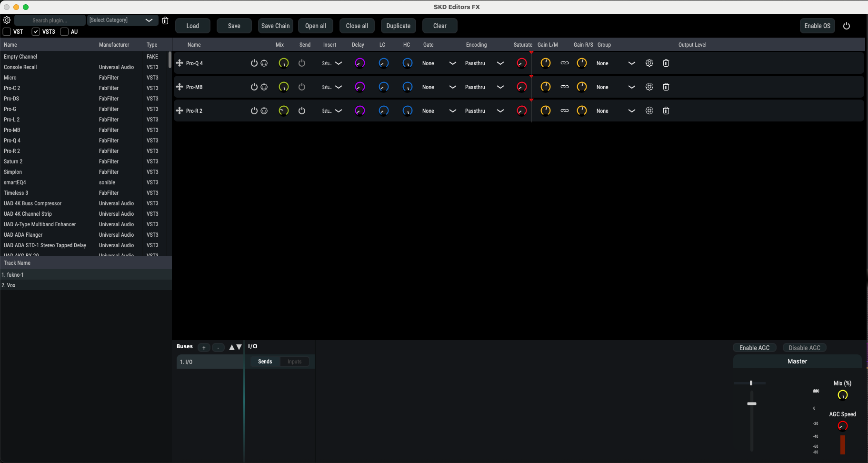Open Insert dropdown on Pro-Q 4 row
868x463 pixels.
coord(332,63)
